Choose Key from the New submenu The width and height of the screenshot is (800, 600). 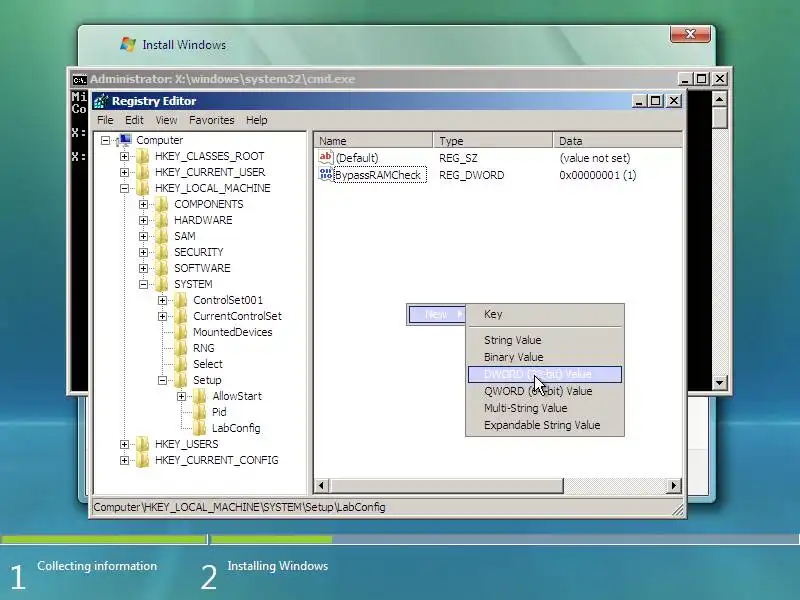click(x=545, y=314)
